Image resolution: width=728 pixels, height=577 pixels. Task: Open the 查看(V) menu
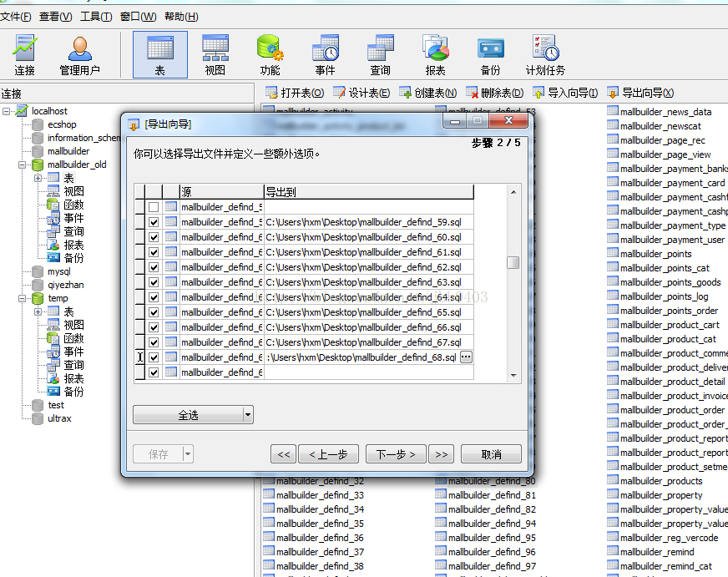56,17
